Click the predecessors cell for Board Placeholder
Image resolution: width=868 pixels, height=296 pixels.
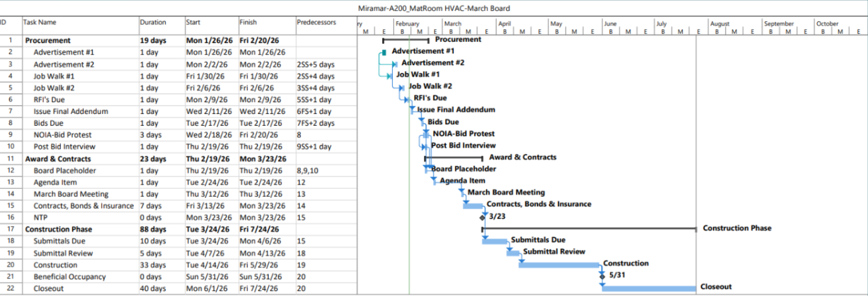(309, 170)
